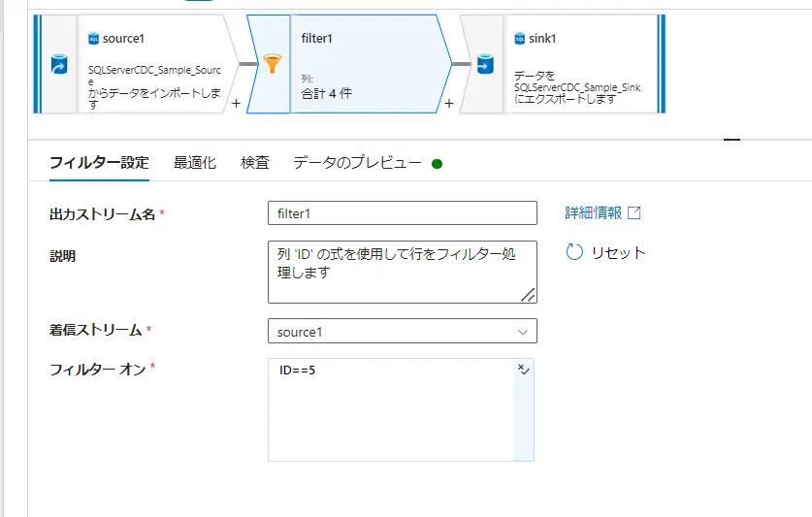Click the SQL icon next to sink1
Viewport: 812px width, 517px height.
[519, 39]
